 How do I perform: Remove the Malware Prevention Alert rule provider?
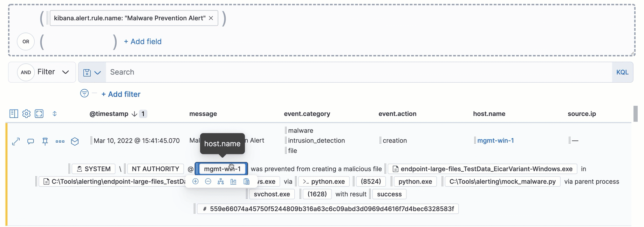pyautogui.click(x=211, y=18)
